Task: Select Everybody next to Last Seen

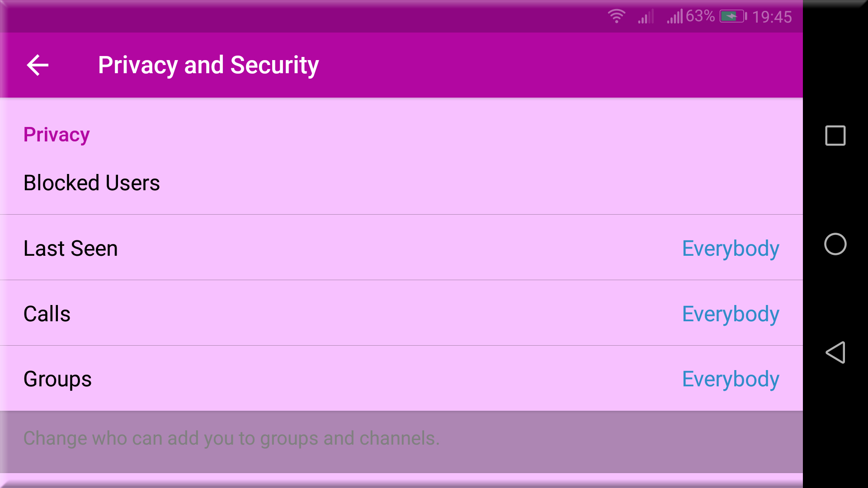Action: [x=731, y=248]
